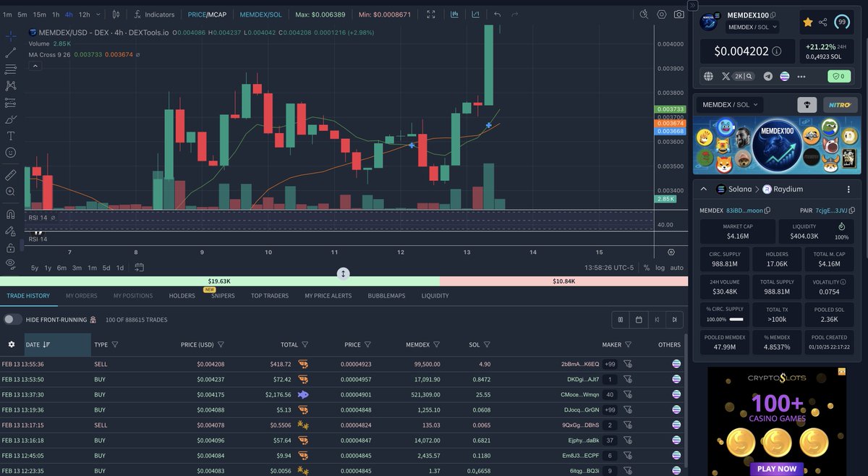Open the Liquidity tab
868x476 pixels.
point(435,295)
